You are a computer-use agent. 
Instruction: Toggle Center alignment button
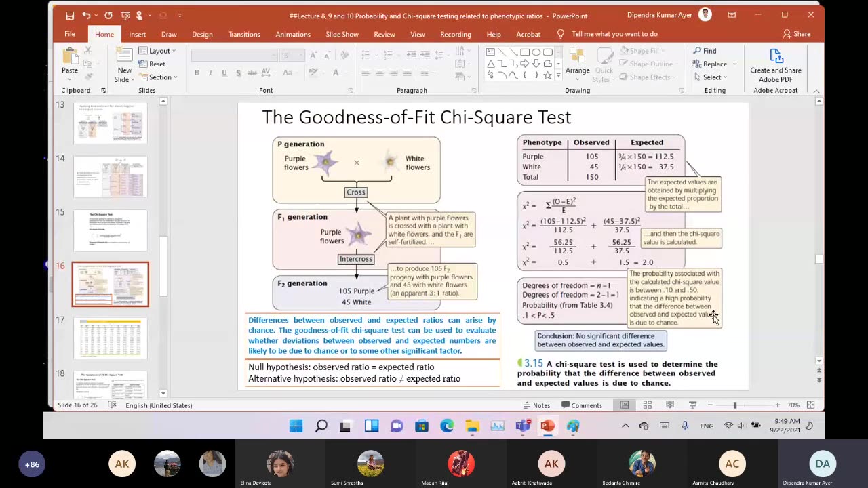click(379, 73)
